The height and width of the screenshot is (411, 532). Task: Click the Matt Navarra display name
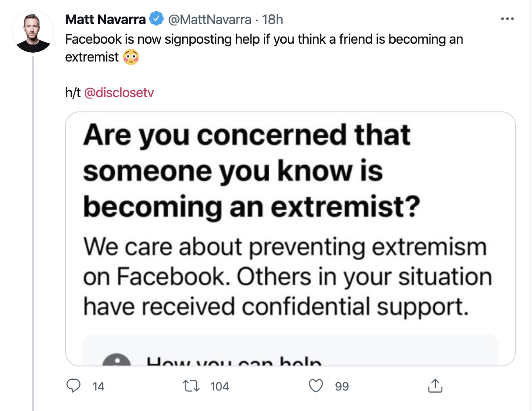pyautogui.click(x=106, y=19)
